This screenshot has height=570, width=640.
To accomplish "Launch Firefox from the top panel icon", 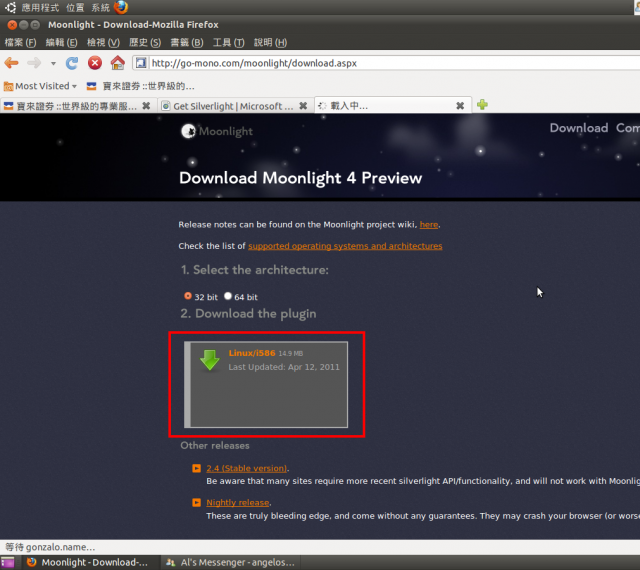I will coord(121,7).
